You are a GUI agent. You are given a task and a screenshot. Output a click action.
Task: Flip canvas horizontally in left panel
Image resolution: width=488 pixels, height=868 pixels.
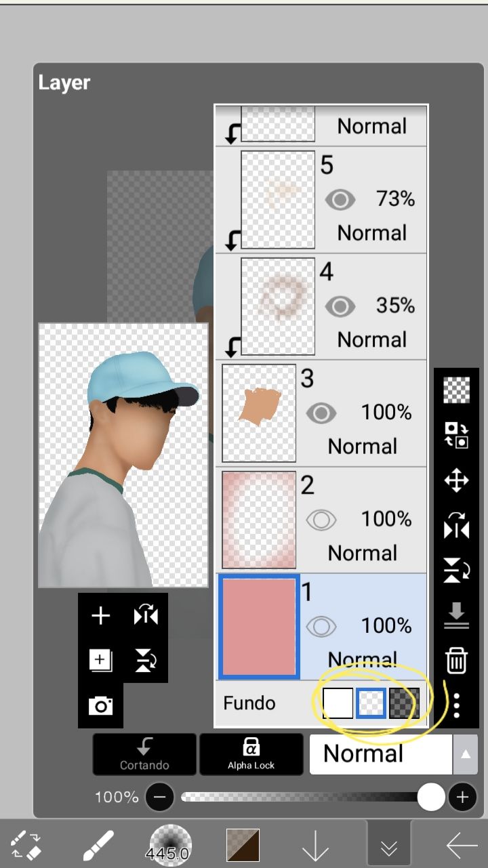pyautogui.click(x=145, y=616)
